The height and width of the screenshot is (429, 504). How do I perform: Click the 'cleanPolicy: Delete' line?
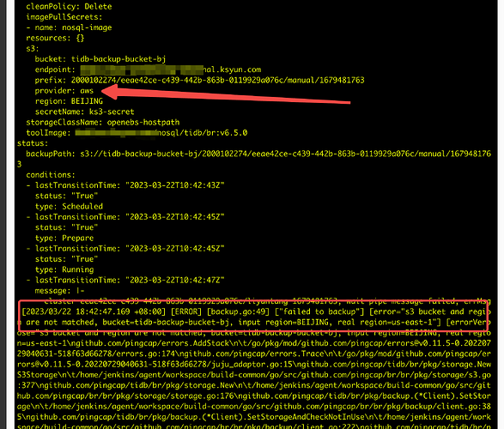[x=69, y=6]
